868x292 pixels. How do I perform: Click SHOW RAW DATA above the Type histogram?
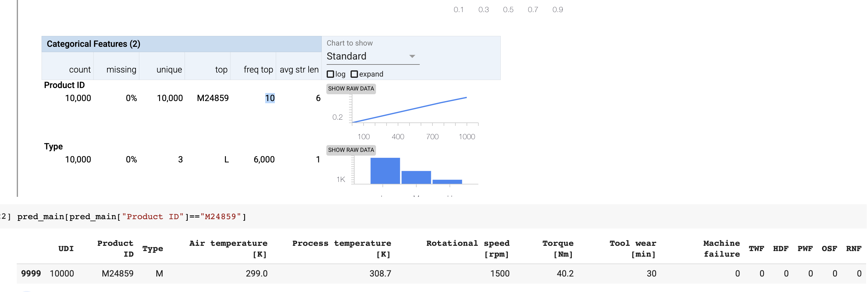click(351, 150)
